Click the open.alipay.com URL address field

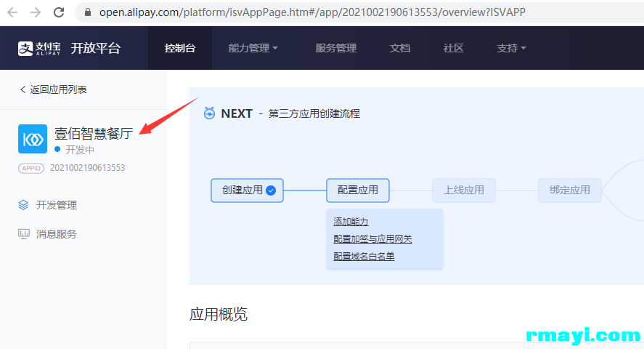click(312, 12)
